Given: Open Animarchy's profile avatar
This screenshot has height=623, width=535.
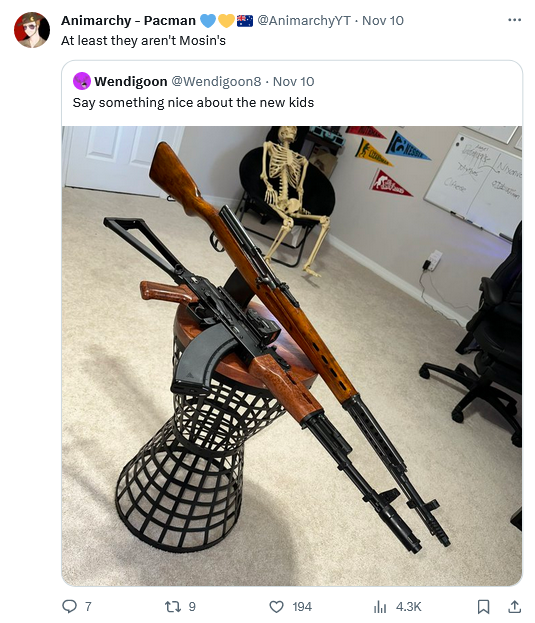Looking at the screenshot, I should 32,30.
